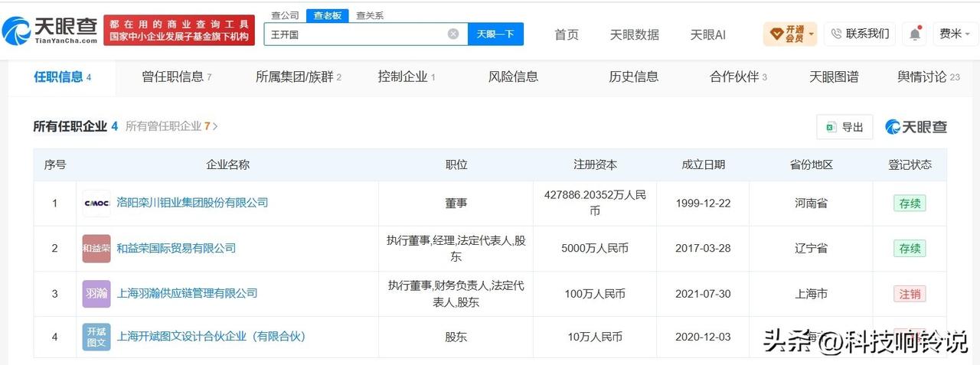Image resolution: width=980 pixels, height=365 pixels.
Task: Click the 天眼查 watermark logo next to 导出
Action: 916,127
